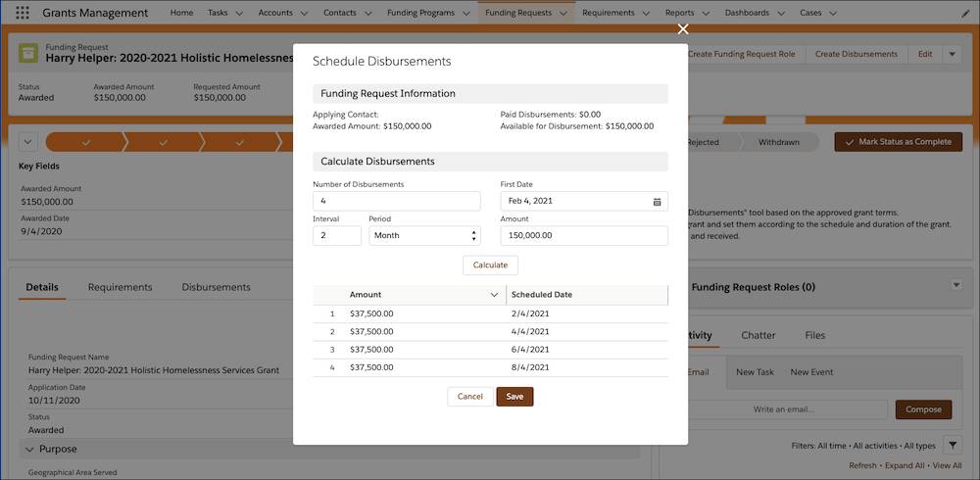The image size is (980, 480).
Task: Click Mark Status as Complete
Action: (x=898, y=142)
